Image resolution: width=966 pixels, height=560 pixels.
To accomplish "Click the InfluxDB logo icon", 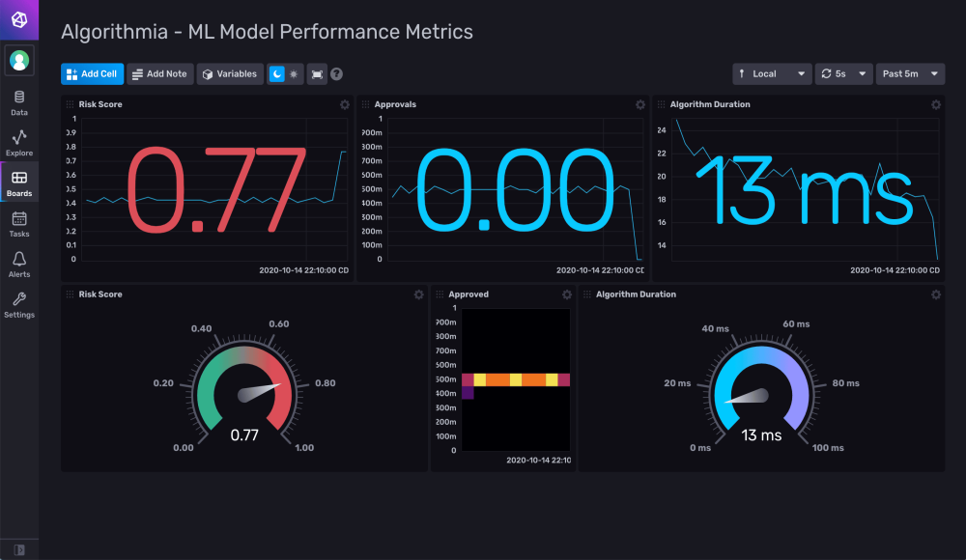I will (19, 19).
